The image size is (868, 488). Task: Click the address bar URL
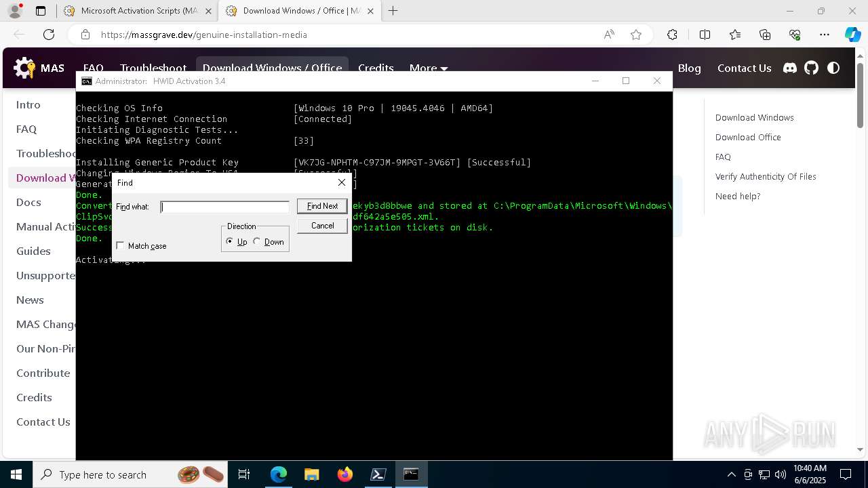[x=204, y=35]
